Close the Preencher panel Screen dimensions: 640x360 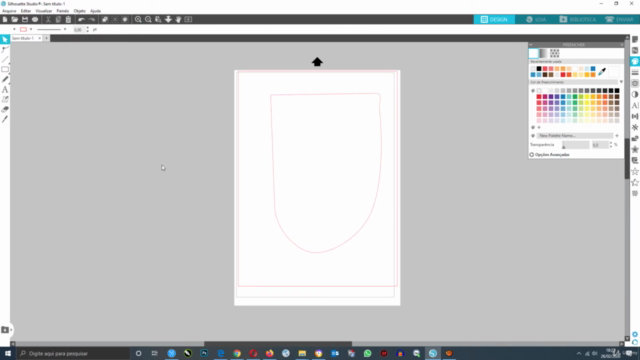[622, 45]
